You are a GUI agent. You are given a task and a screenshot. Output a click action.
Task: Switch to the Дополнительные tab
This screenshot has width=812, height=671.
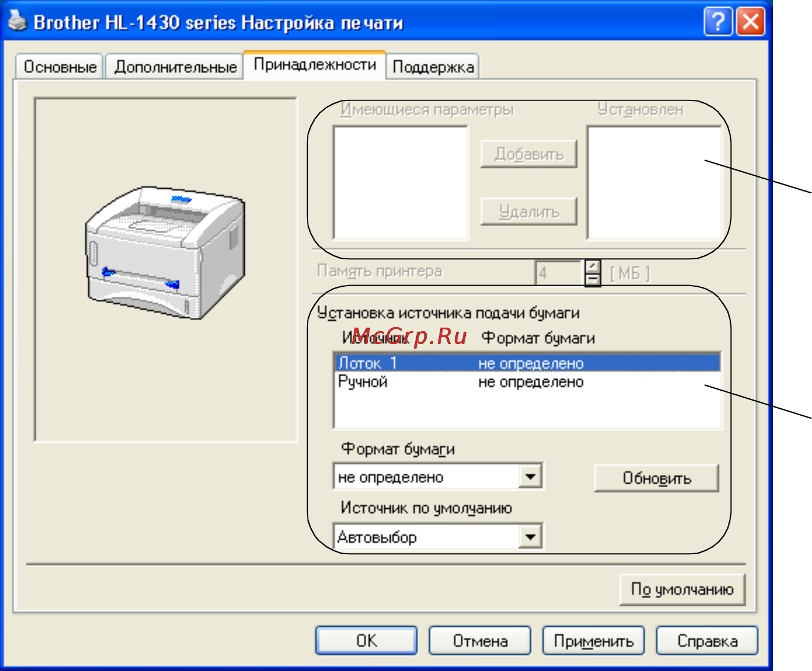pyautogui.click(x=175, y=67)
